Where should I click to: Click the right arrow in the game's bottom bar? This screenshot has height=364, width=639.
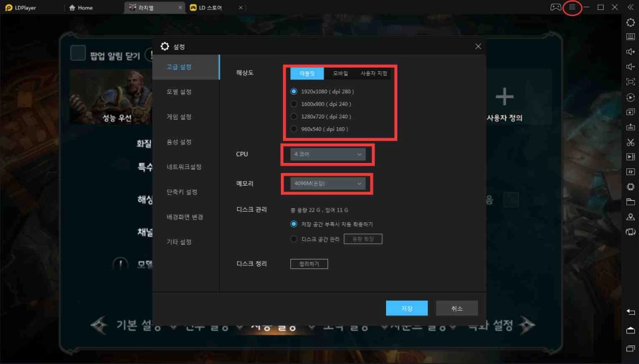pos(527,325)
